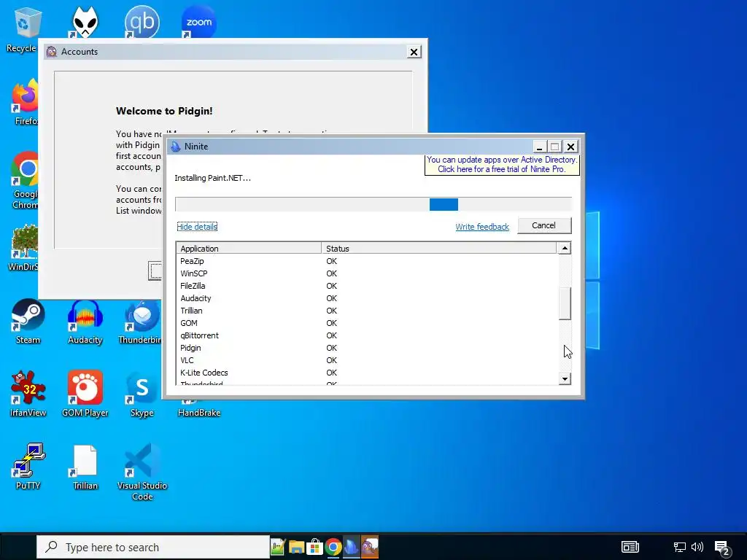Open the Skype desktop shortcut
Viewport: 747px width, 560px height.
click(142, 394)
